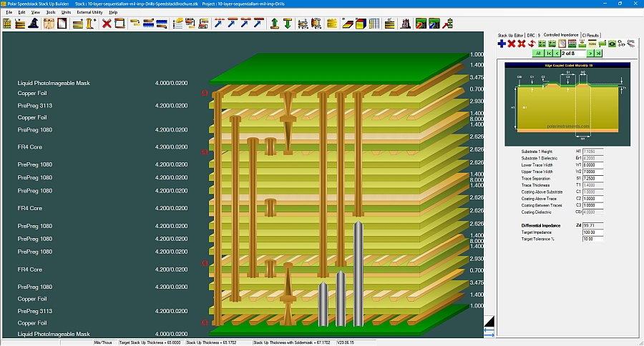Jump to the last structure button
644x346 pixels.
[x=598, y=54]
